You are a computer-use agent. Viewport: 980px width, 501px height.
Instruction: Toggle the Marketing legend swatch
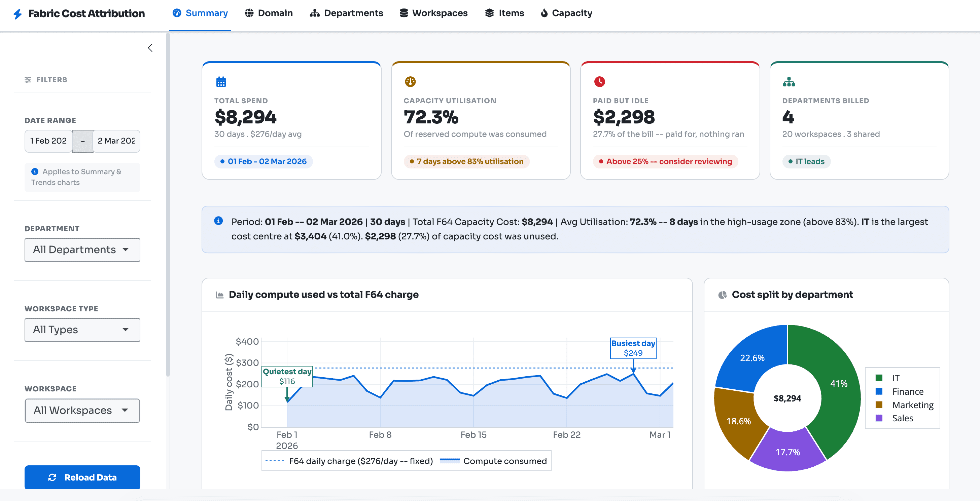879,404
